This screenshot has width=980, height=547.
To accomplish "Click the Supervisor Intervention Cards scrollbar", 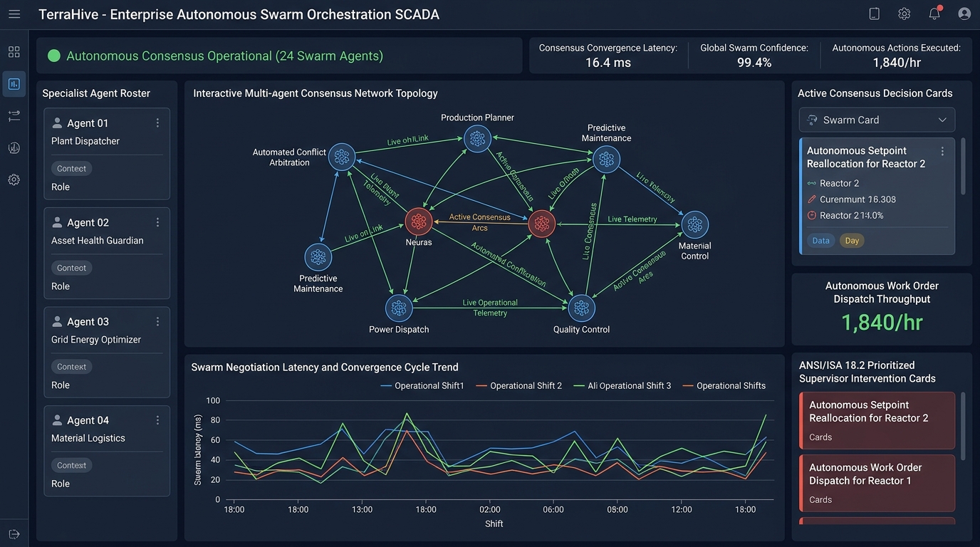I will coord(964,426).
